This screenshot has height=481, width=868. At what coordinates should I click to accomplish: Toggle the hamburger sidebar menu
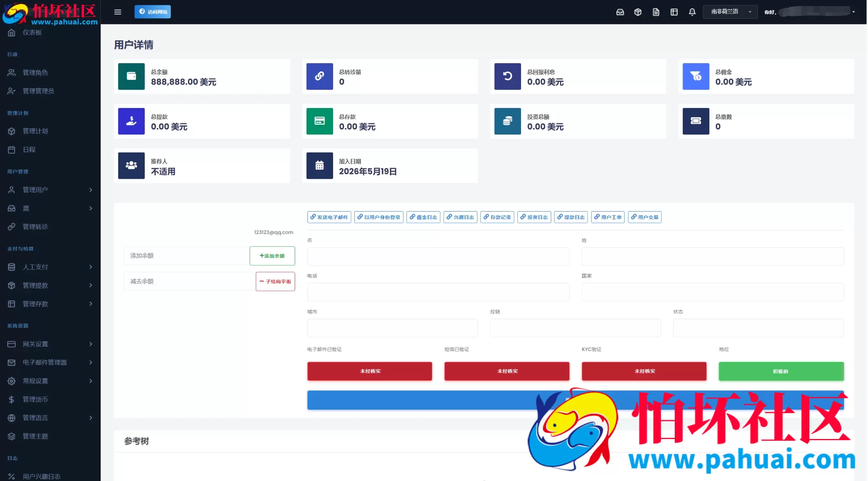point(118,12)
